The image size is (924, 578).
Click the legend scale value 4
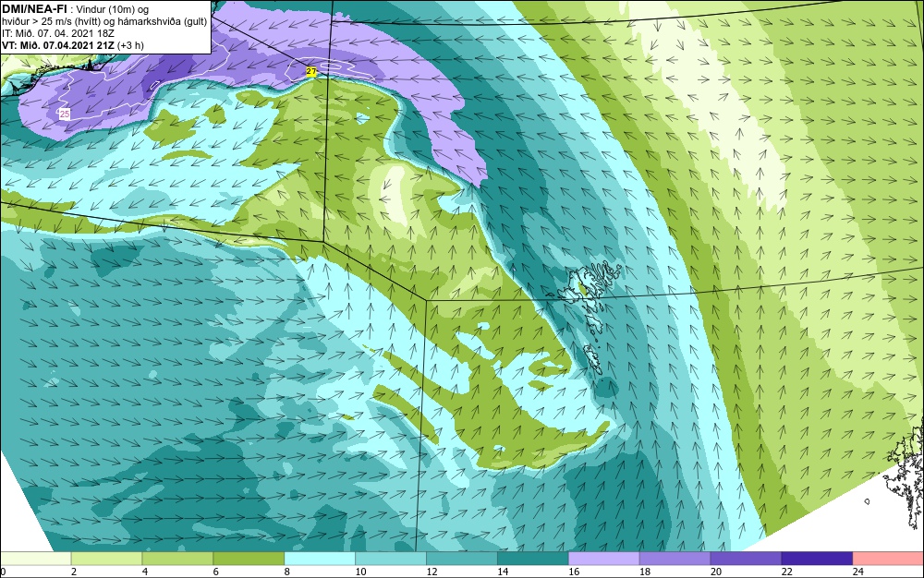pyautogui.click(x=145, y=572)
